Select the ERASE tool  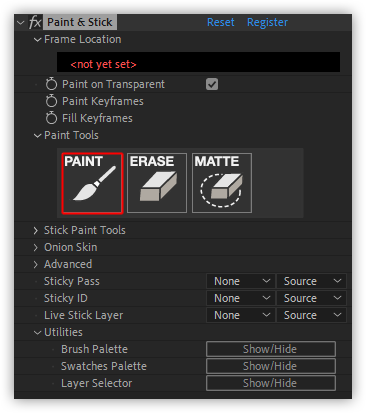coord(157,183)
